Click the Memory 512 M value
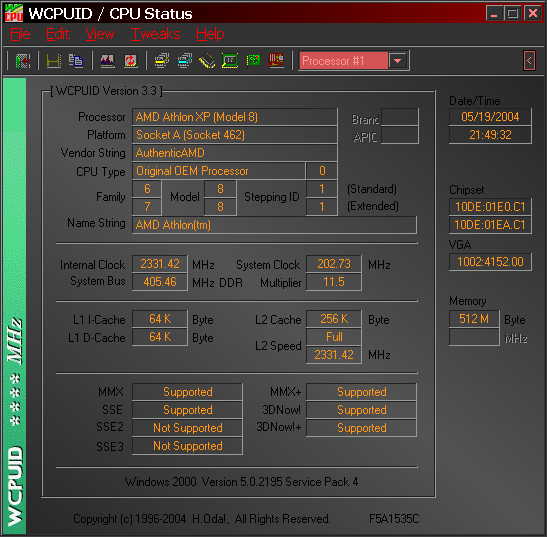Screen dimensions: 547x537 [x=474, y=319]
